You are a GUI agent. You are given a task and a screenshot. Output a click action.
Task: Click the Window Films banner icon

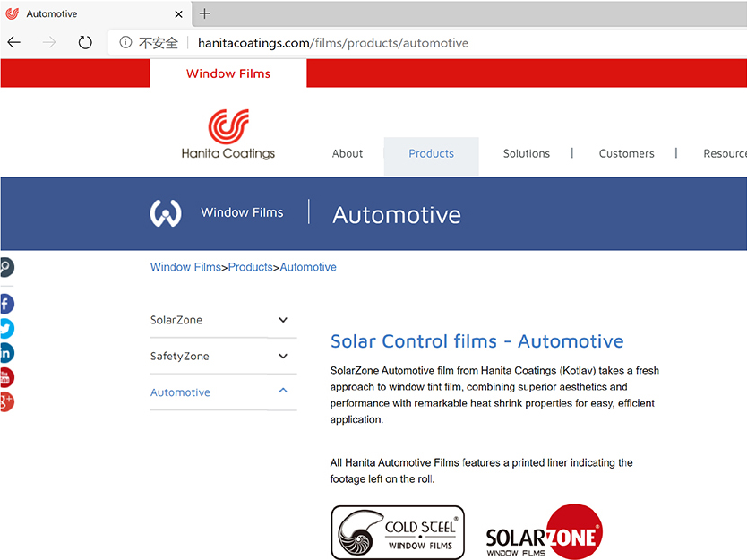166,212
